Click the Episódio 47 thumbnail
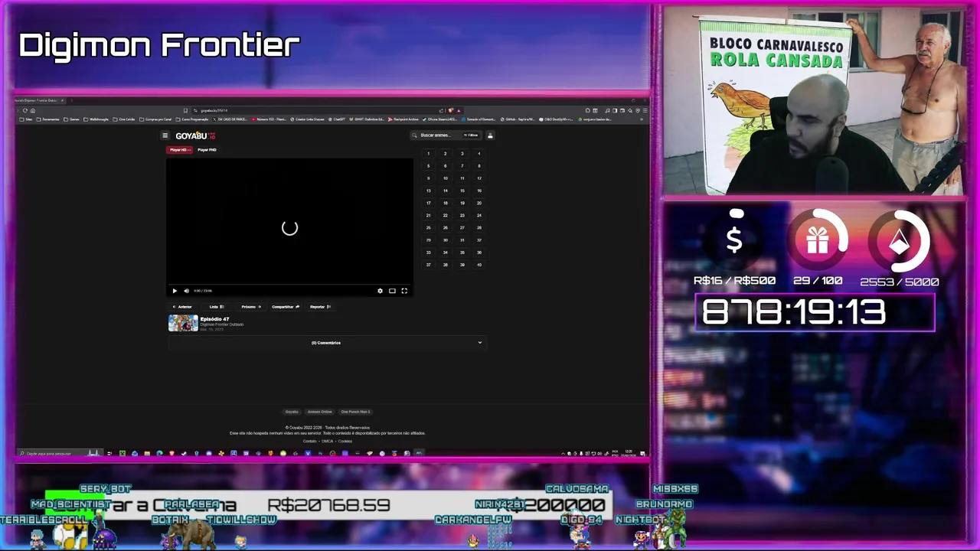The width and height of the screenshot is (980, 551). click(x=183, y=323)
